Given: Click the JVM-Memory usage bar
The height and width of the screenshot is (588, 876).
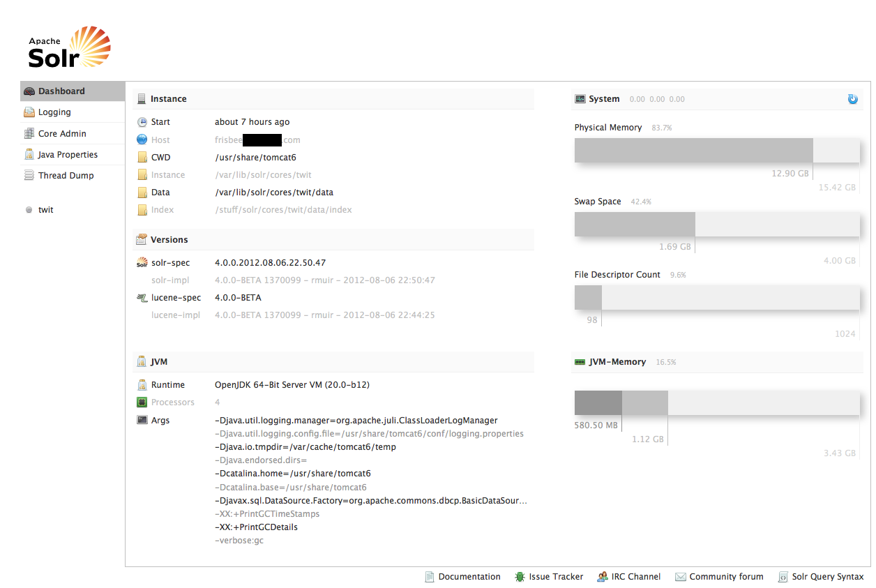Looking at the screenshot, I should click(x=716, y=402).
